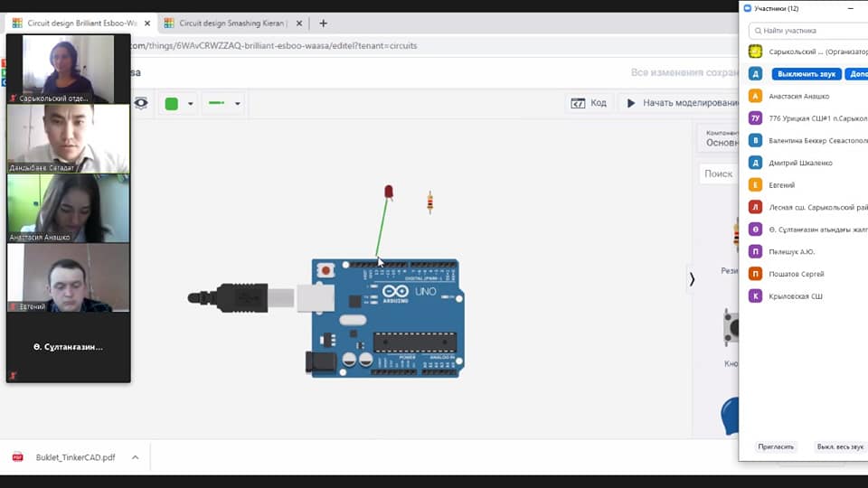The image size is (868, 488).
Task: Click the red LED on the canvas
Action: (389, 192)
